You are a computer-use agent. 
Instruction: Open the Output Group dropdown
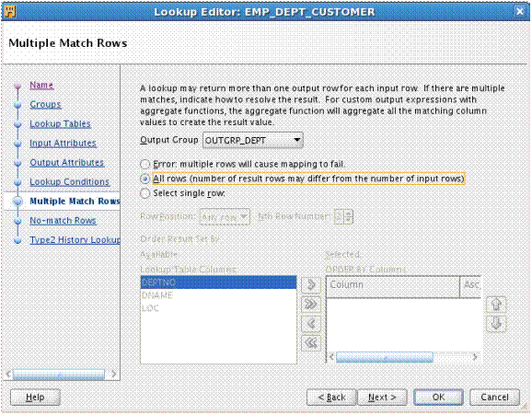(253, 140)
